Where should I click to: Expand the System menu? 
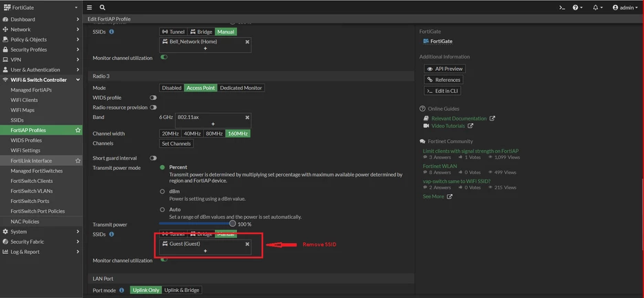(x=41, y=231)
